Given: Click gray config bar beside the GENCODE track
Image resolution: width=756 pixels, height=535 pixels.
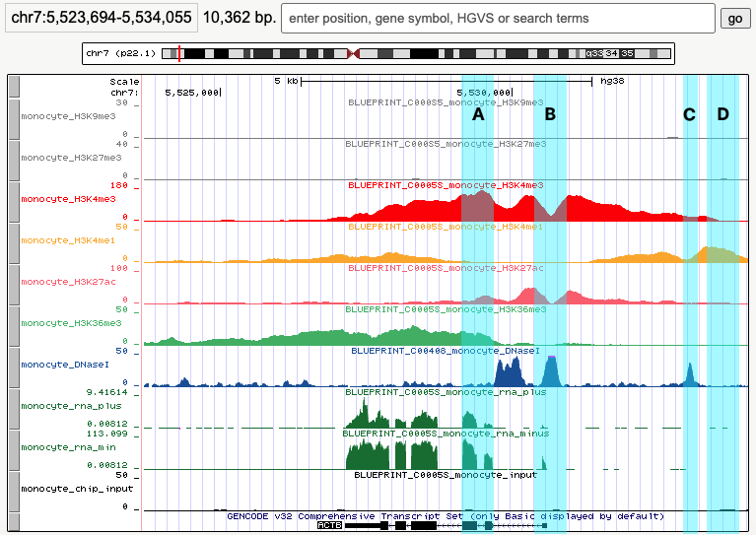Looking at the screenshot, I should pyautogui.click(x=14, y=521).
